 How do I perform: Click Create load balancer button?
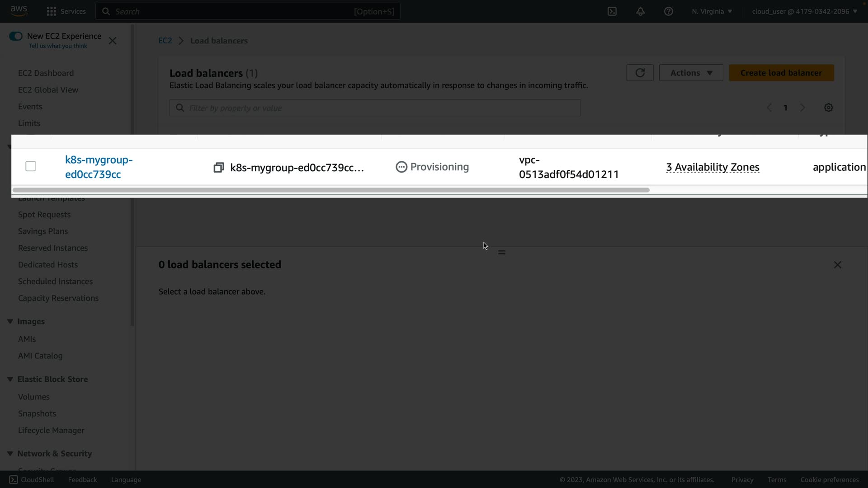(781, 73)
